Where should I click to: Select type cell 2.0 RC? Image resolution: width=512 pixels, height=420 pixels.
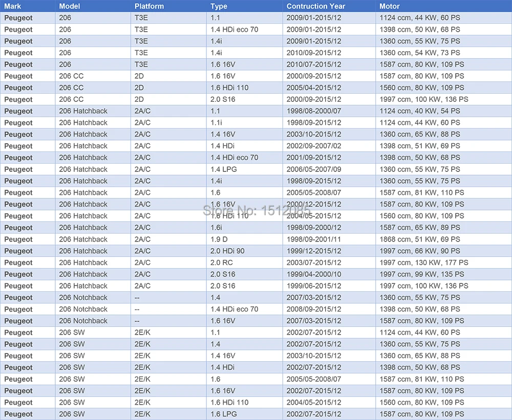pos(222,262)
